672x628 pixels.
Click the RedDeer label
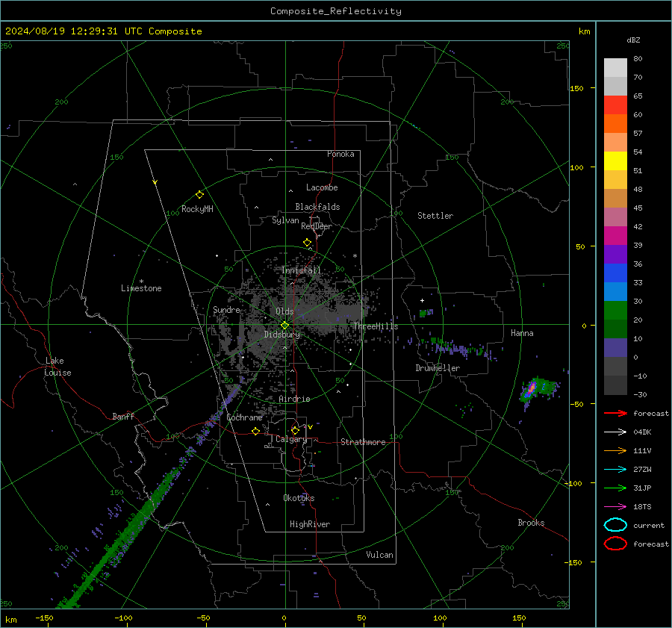coord(317,226)
